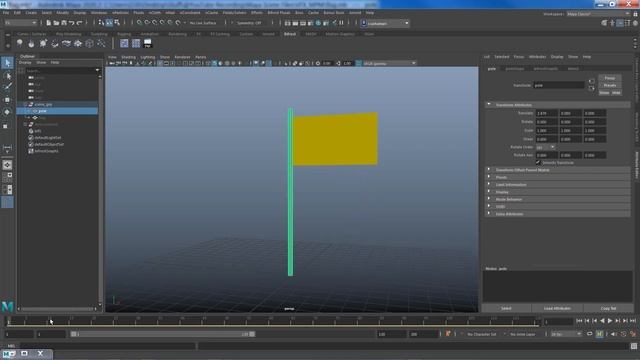Toggle the checkbox beside defaultObjectSet

click(x=31, y=144)
